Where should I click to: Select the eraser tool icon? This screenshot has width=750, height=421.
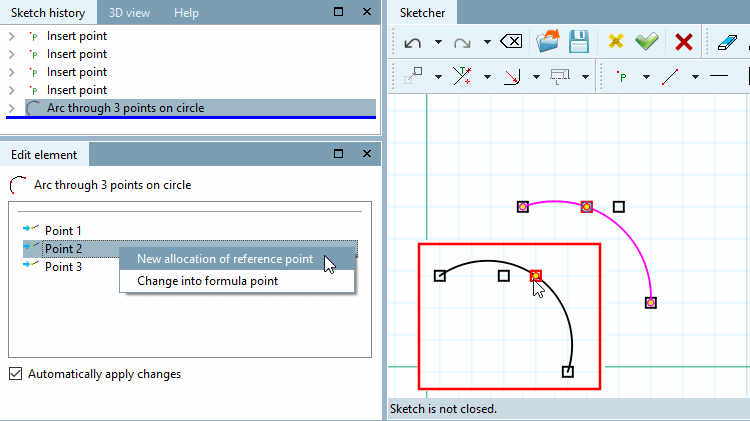(x=727, y=42)
